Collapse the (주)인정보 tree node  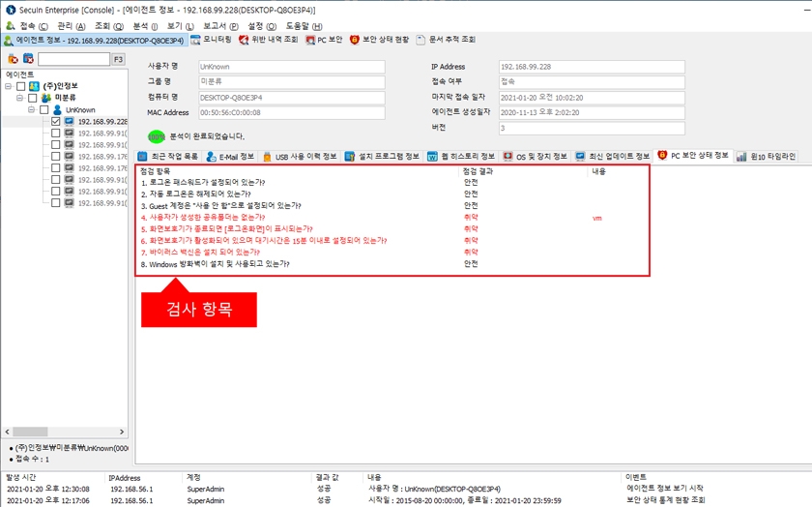[x=9, y=86]
